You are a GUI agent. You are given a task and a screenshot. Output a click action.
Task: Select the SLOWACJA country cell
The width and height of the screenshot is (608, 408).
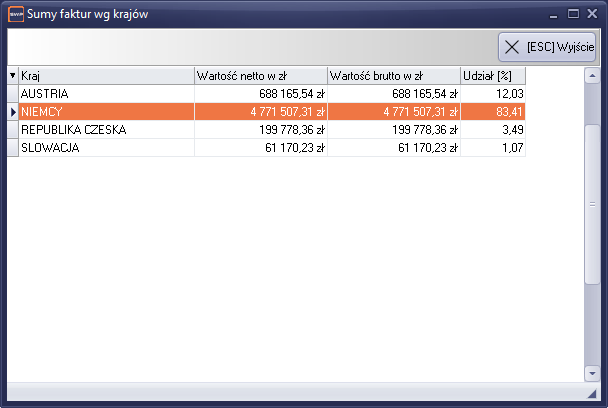(105, 148)
